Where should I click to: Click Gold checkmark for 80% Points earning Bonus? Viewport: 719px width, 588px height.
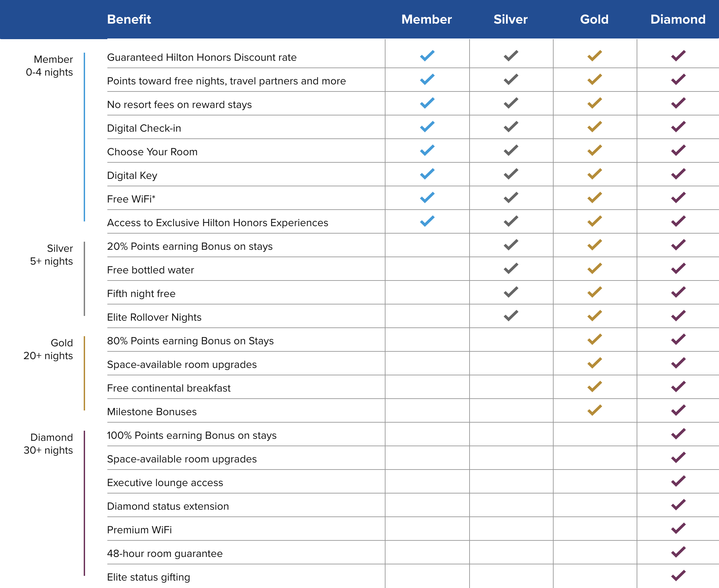(x=594, y=339)
